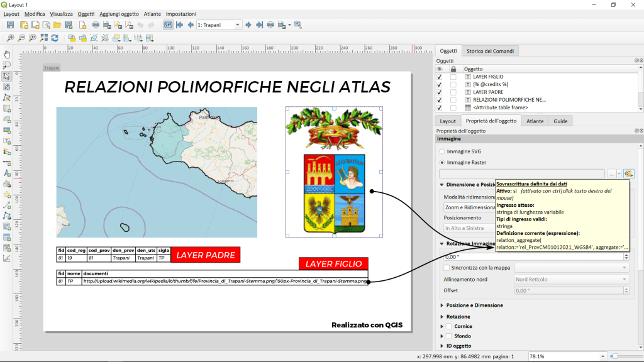Click the Save Project icon
Image resolution: width=644 pixels, height=362 pixels.
10,25
